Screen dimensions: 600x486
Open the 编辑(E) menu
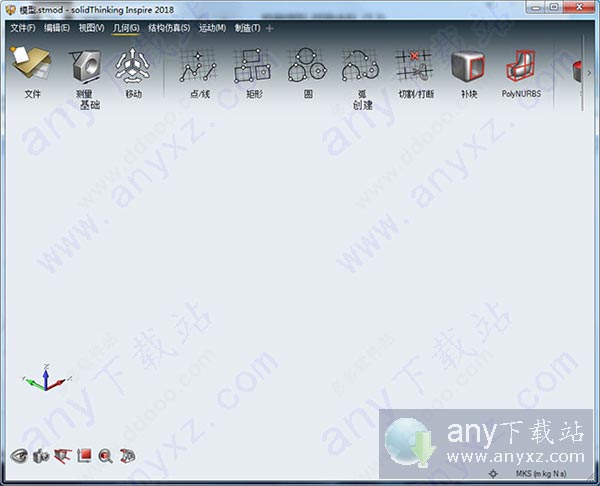point(57,28)
